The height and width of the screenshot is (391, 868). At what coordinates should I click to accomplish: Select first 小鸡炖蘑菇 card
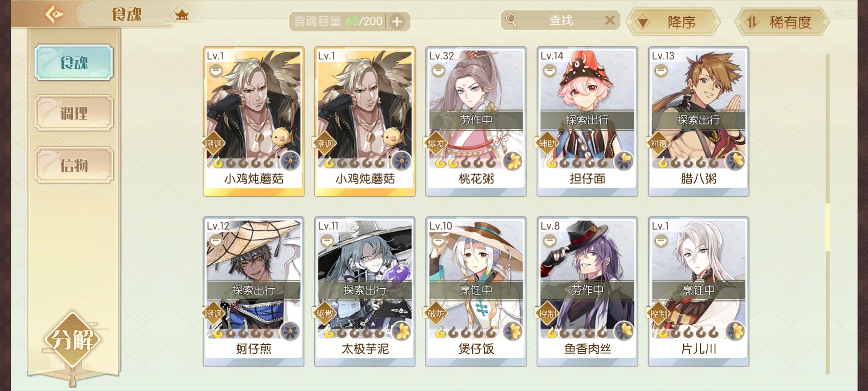click(x=254, y=122)
